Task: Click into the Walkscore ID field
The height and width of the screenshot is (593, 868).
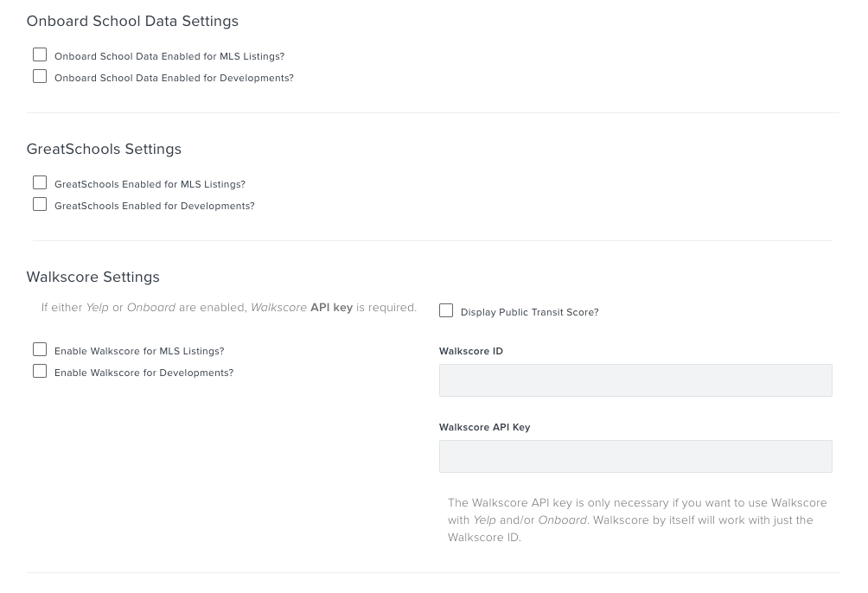Action: coord(635,380)
